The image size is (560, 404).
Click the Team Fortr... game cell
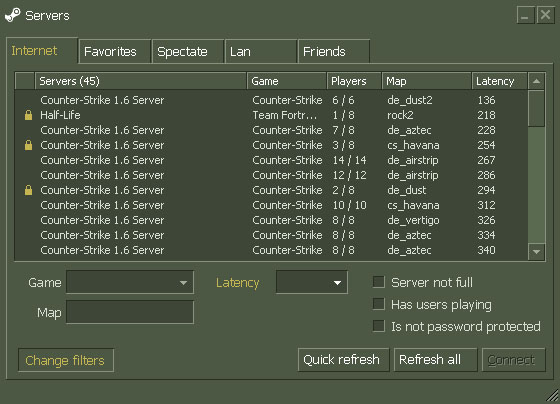pos(285,115)
